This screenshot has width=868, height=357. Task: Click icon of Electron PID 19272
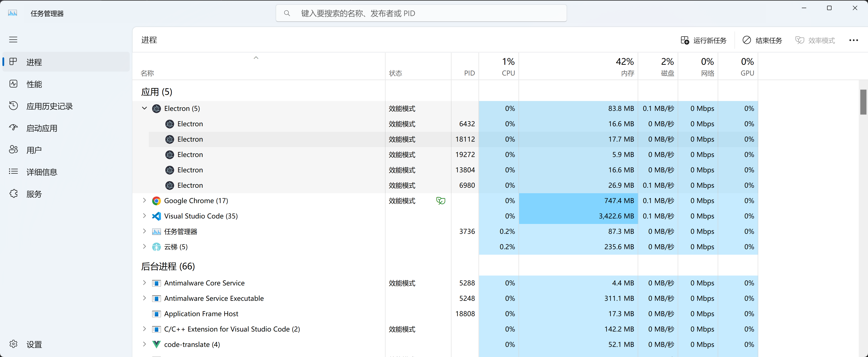pos(170,155)
